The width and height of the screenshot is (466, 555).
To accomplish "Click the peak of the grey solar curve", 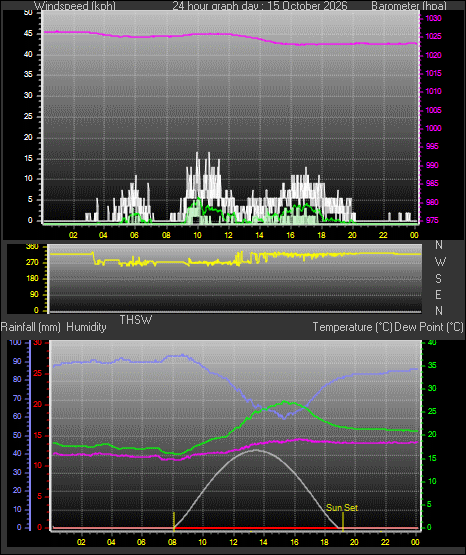I will (256, 450).
